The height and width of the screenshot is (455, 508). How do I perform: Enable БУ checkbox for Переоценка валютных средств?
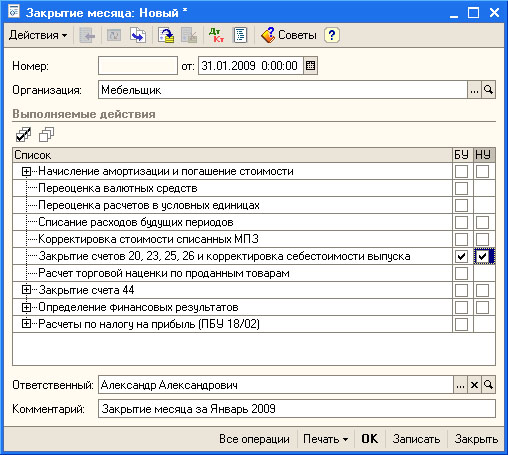coord(461,188)
